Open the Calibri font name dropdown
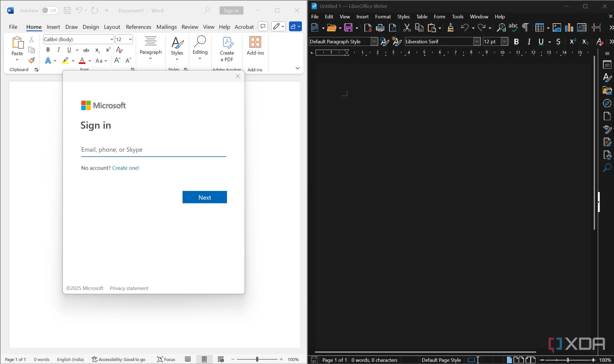This screenshot has height=364, width=614. point(112,39)
